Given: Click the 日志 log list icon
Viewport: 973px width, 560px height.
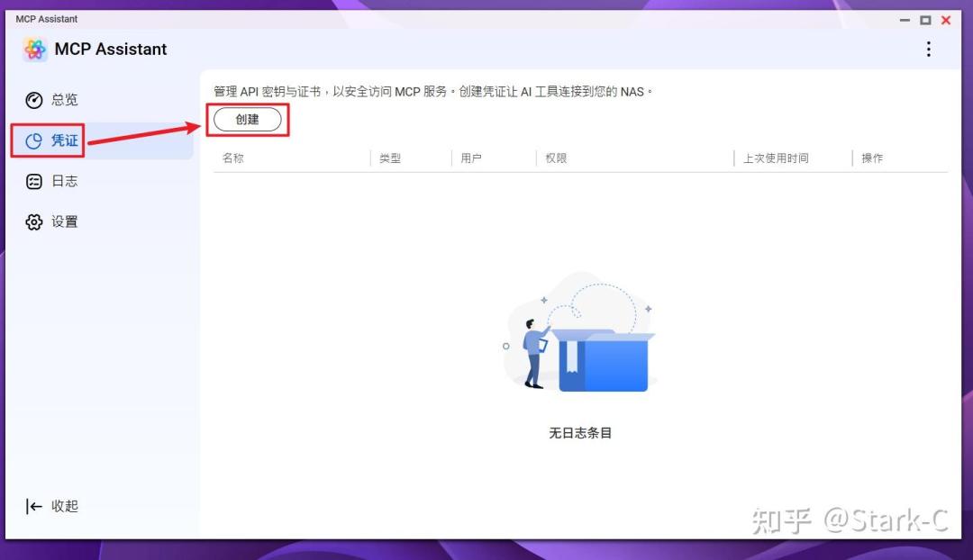Looking at the screenshot, I should click(x=34, y=181).
